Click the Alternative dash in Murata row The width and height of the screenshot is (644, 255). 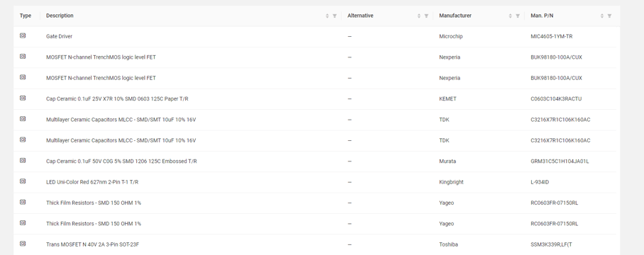(350, 161)
